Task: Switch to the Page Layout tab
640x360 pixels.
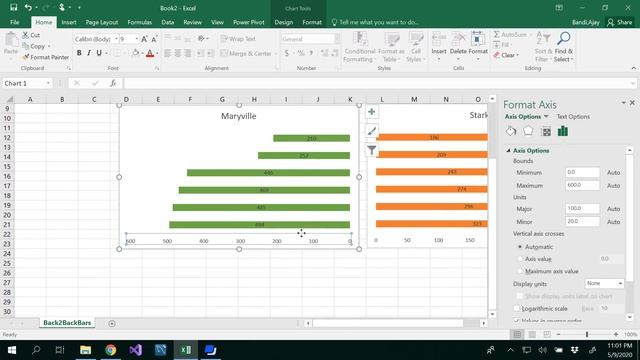Action: pyautogui.click(x=102, y=22)
